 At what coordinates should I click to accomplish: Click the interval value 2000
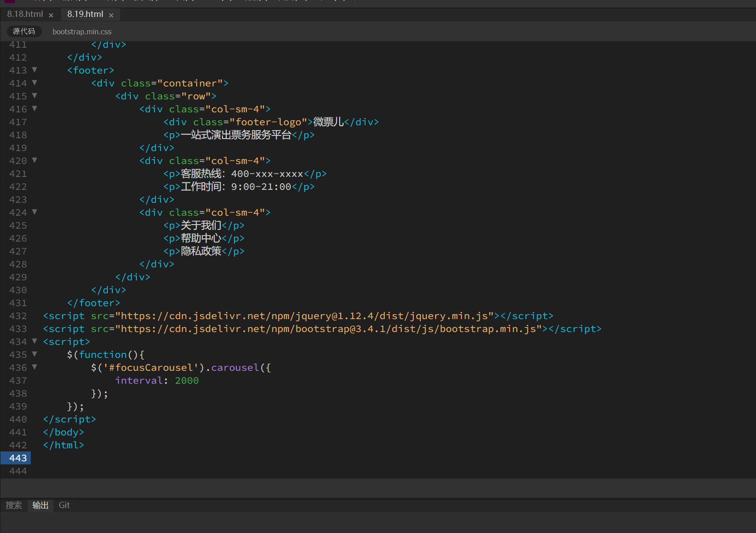click(x=187, y=381)
